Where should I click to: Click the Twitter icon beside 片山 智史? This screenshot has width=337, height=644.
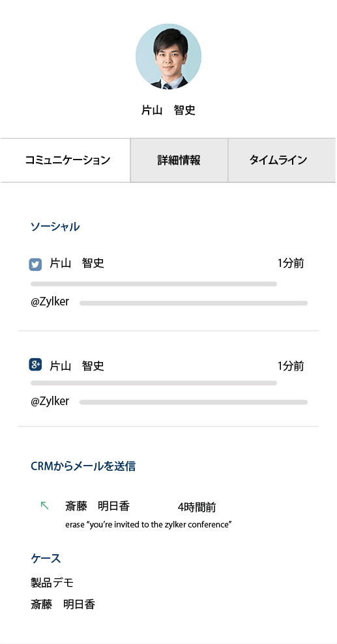[x=35, y=264]
